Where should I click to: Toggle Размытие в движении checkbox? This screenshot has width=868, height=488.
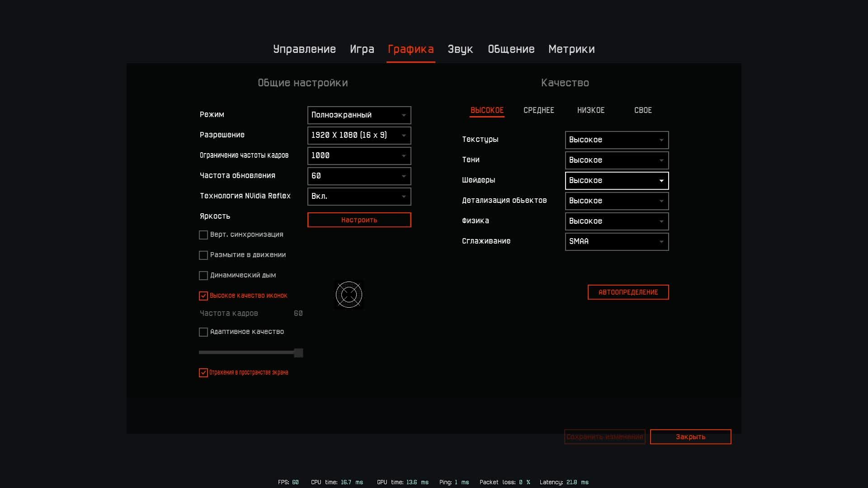[x=203, y=255]
